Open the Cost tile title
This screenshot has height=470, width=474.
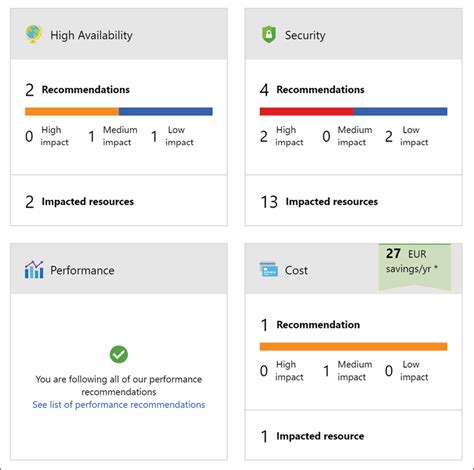(296, 270)
